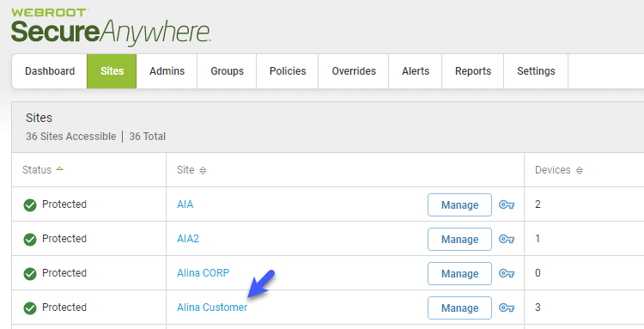The height and width of the screenshot is (329, 644).
Task: Open the AIA site link
Action: 185,204
